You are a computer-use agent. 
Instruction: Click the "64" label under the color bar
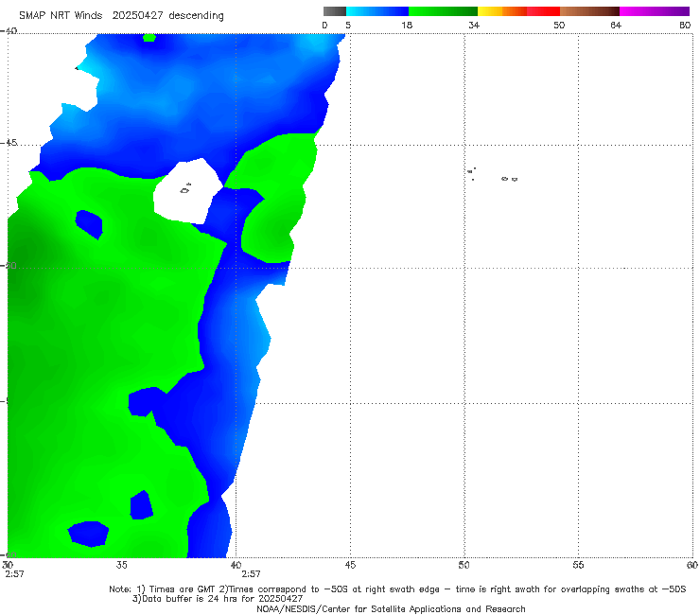pyautogui.click(x=616, y=26)
